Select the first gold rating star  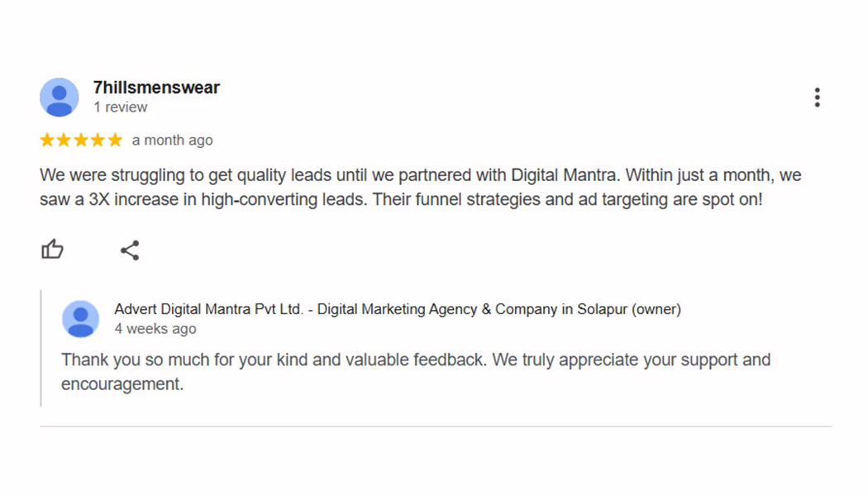[47, 140]
